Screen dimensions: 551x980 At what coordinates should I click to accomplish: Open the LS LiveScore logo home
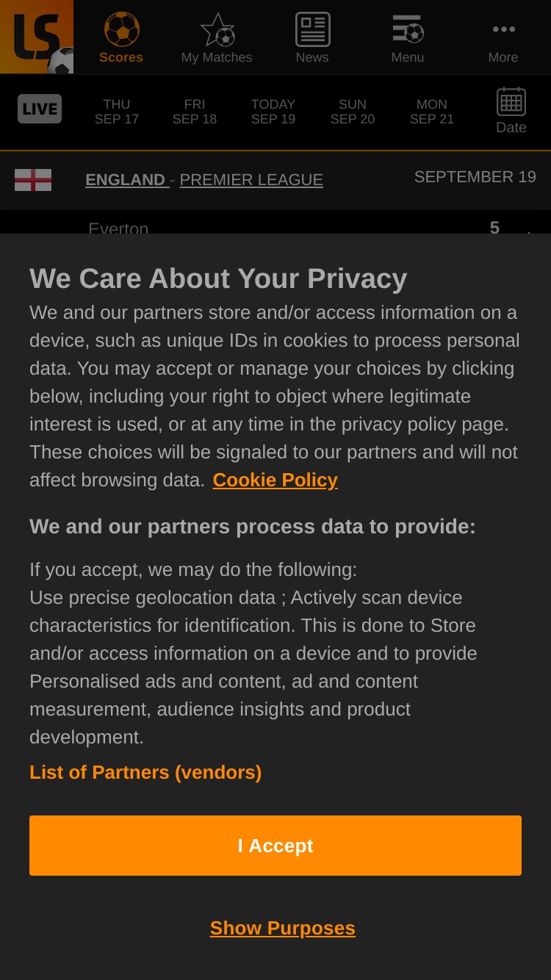tap(37, 37)
